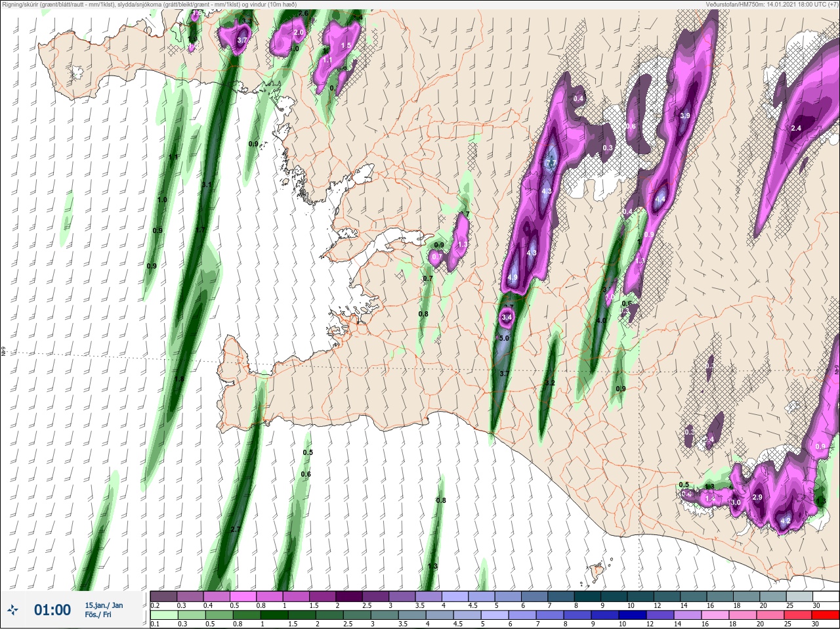Viewport: 840px width, 629px height.
Task: Click the 3.9 precipitation value on map
Action: [x=684, y=116]
